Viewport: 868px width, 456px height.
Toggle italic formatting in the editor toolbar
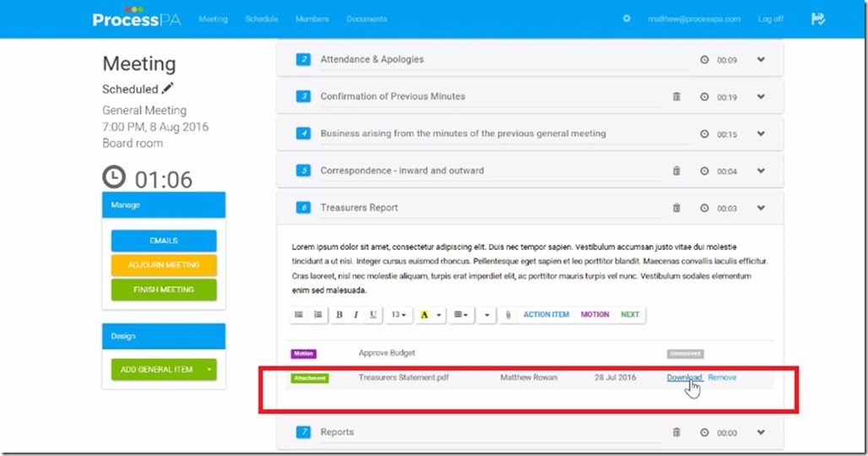(356, 315)
